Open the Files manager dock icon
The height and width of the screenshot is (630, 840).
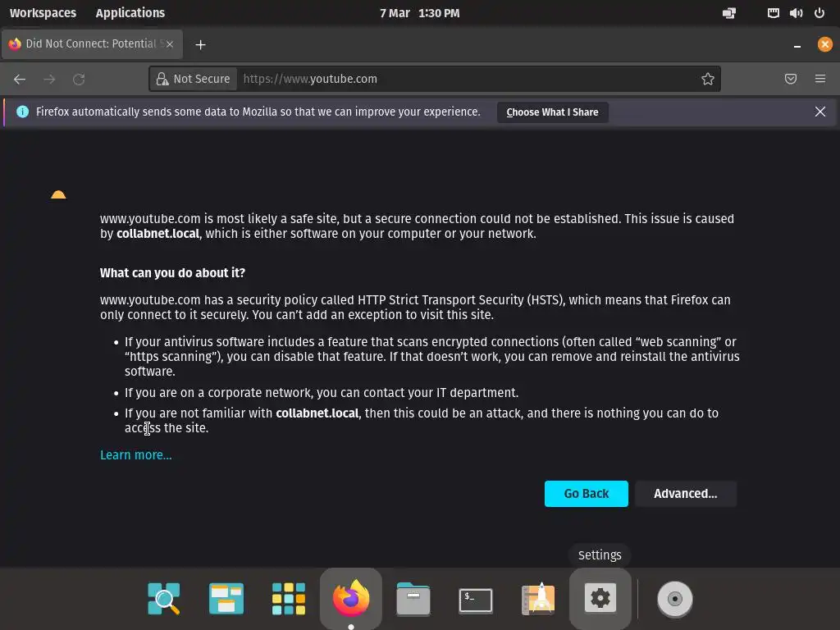(x=413, y=599)
